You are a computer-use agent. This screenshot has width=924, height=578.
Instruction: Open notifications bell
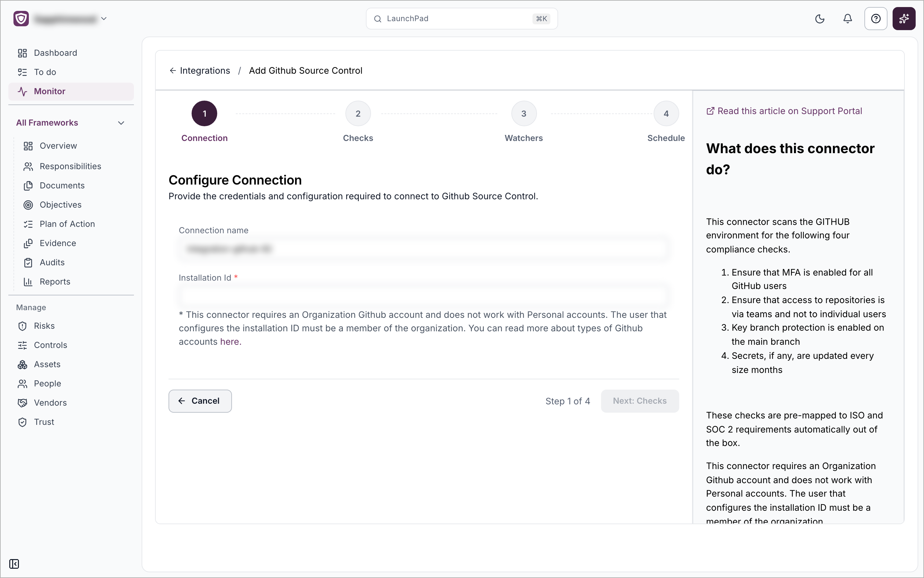coord(847,19)
